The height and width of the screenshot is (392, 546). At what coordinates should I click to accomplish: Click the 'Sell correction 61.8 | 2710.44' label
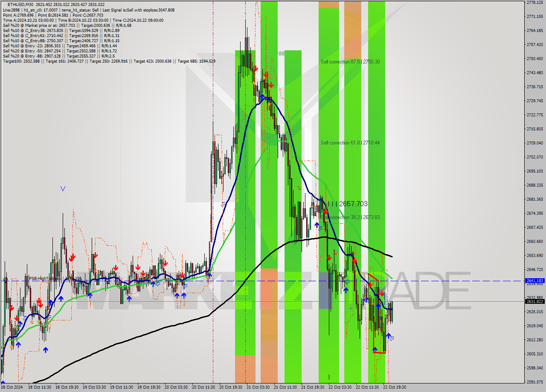[x=350, y=143]
